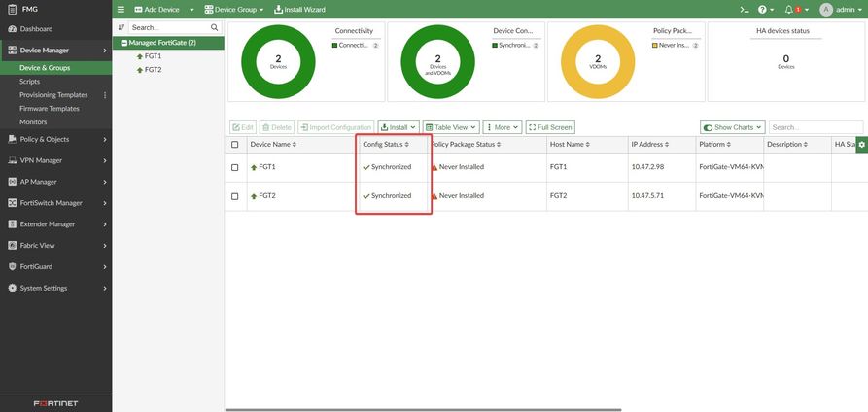Click the Full Screen button
The width and height of the screenshot is (868, 412).
click(550, 127)
